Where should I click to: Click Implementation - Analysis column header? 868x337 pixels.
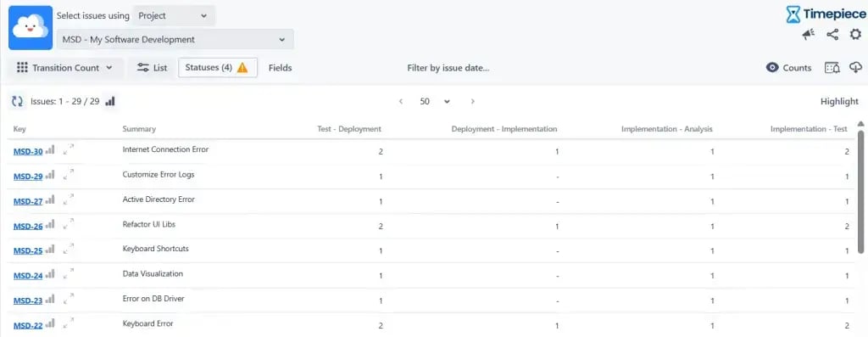point(667,128)
